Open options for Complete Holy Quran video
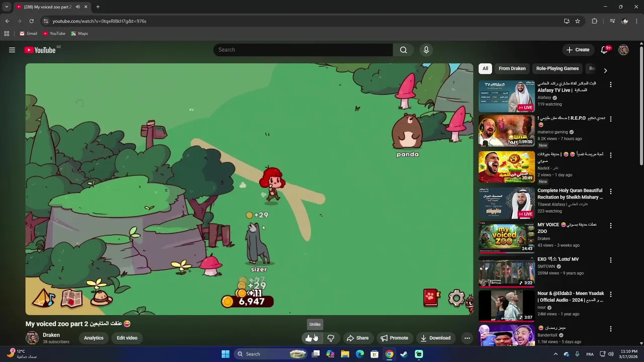The height and width of the screenshot is (362, 644). 611,192
